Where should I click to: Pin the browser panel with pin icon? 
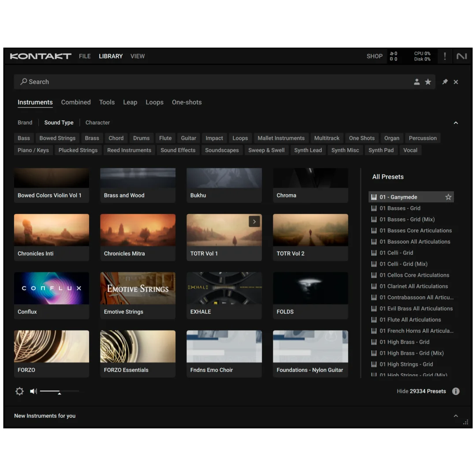coord(445,82)
